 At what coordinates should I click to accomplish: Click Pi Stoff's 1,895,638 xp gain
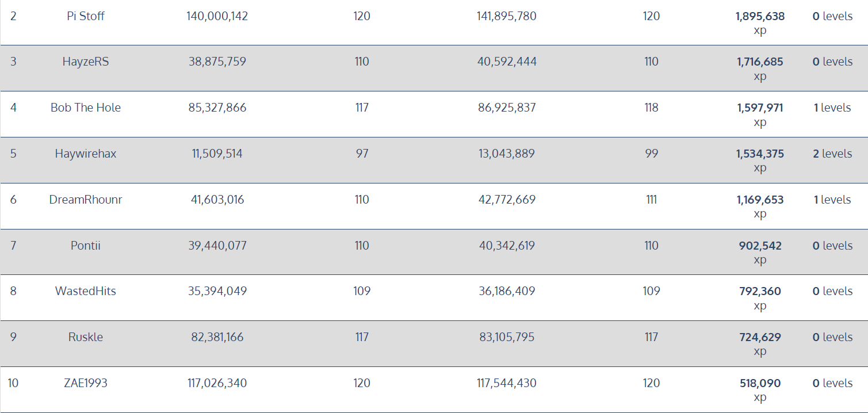coord(760,23)
